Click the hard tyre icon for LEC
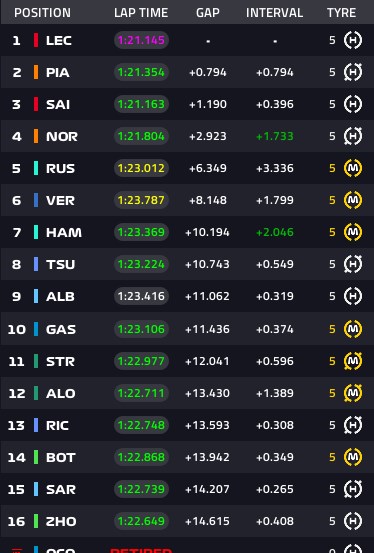 coord(353,40)
